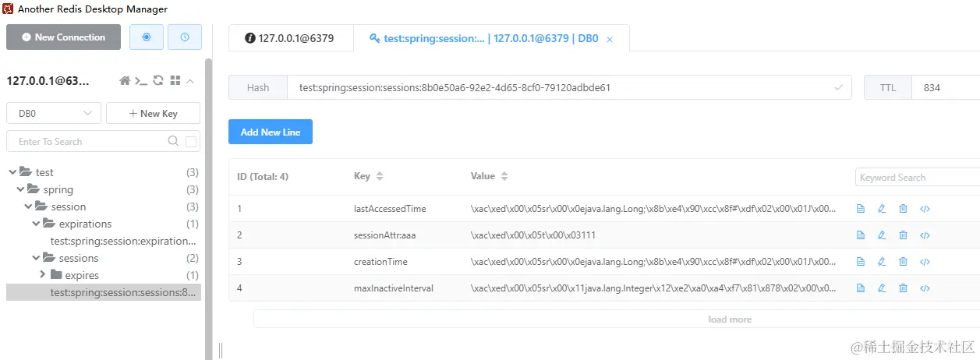
Task: Dump command for creationTime row code icon
Action: coord(925,262)
